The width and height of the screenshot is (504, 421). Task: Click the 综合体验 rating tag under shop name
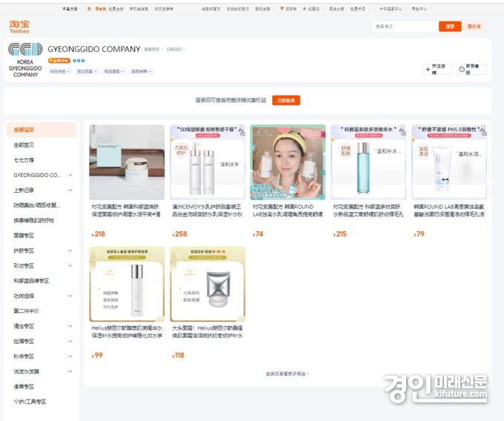pos(60,71)
